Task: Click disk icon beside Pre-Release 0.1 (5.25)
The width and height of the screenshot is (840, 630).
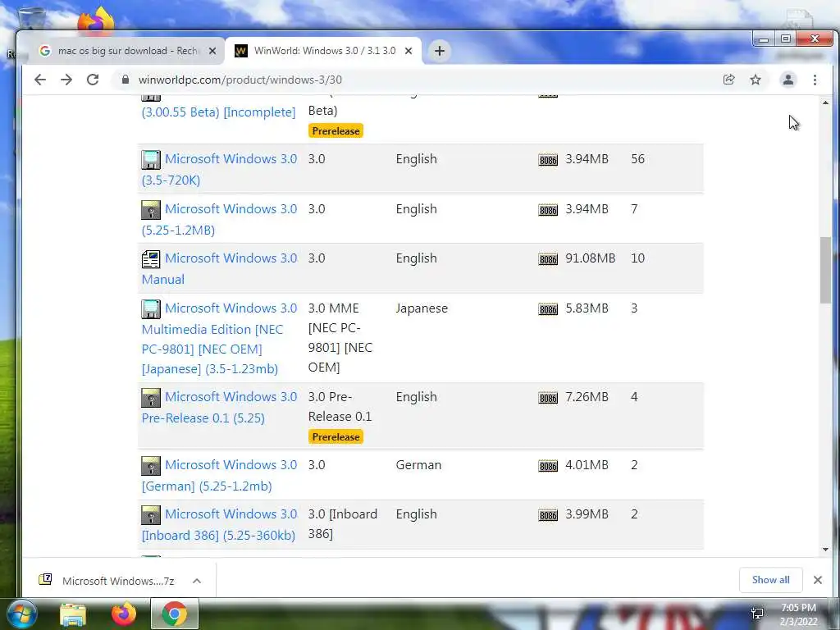Action: point(151,398)
